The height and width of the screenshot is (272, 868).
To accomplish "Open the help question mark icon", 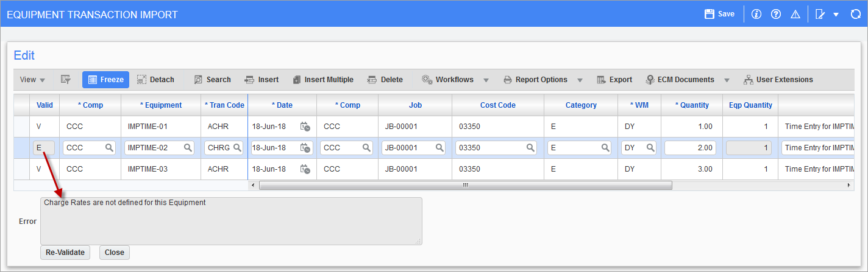I will tap(776, 14).
